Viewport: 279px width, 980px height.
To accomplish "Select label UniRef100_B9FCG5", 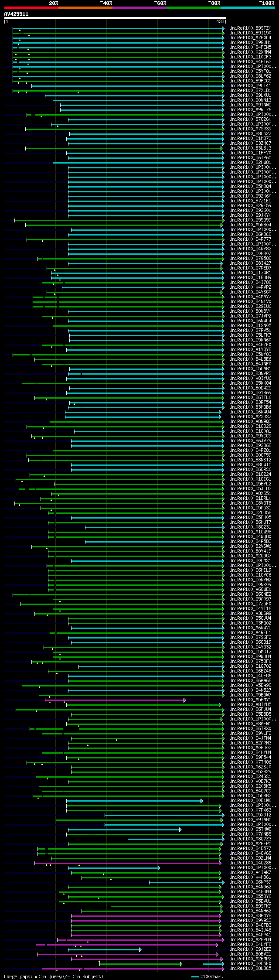I will [250, 81].
